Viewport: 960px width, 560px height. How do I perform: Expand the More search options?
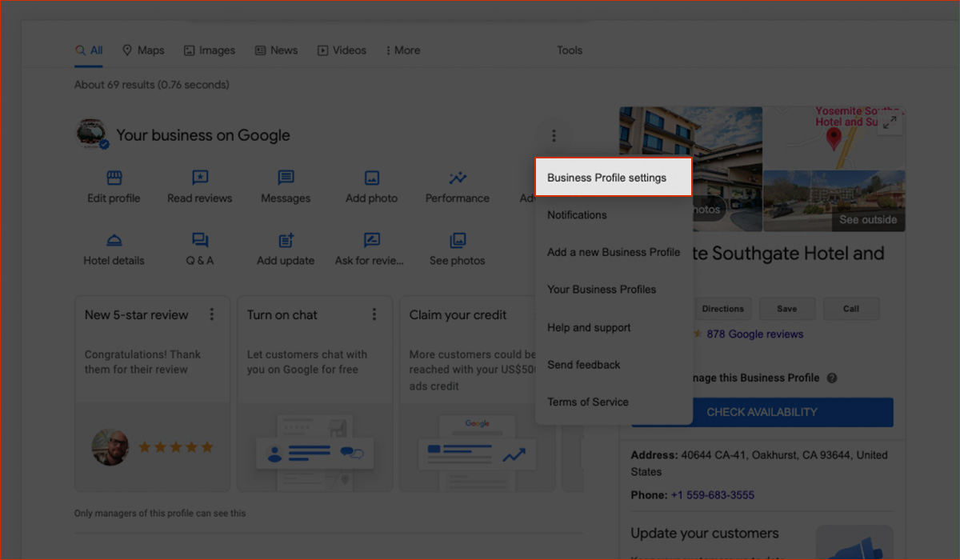click(403, 50)
